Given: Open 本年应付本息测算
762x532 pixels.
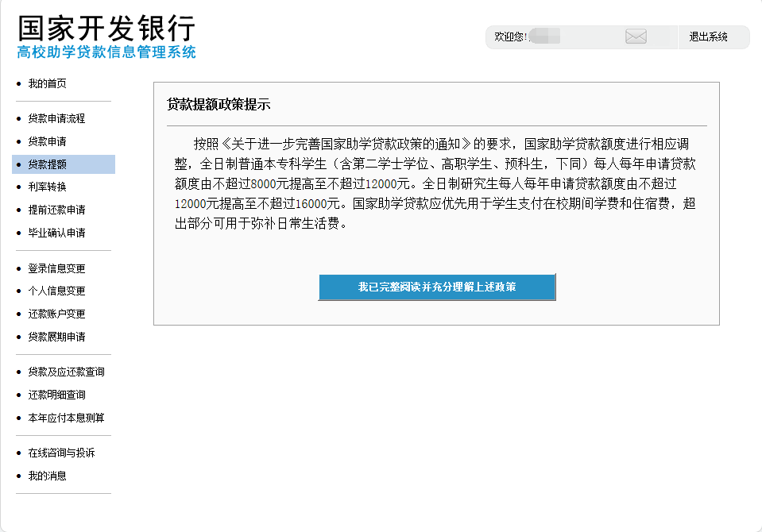Looking at the screenshot, I should pos(66,418).
